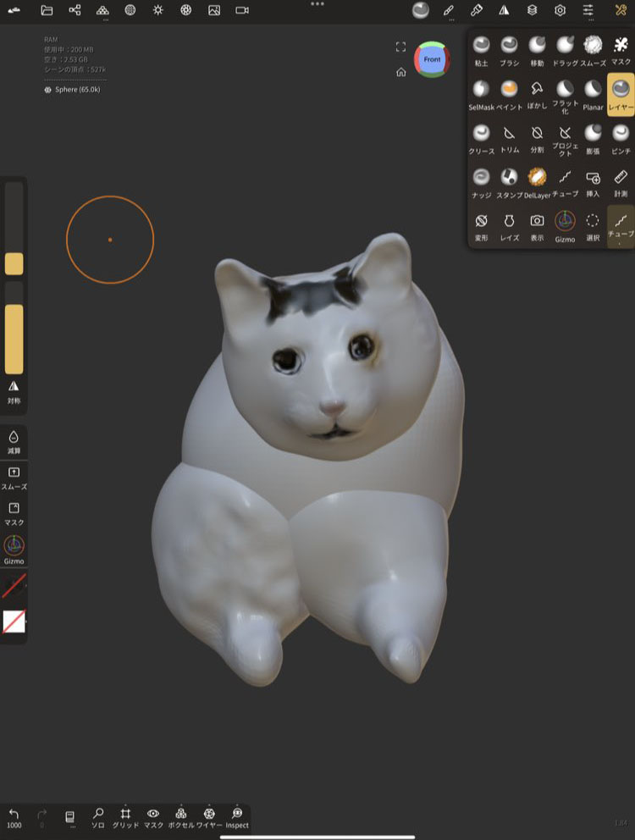Select the DelLayer tool

537,181
